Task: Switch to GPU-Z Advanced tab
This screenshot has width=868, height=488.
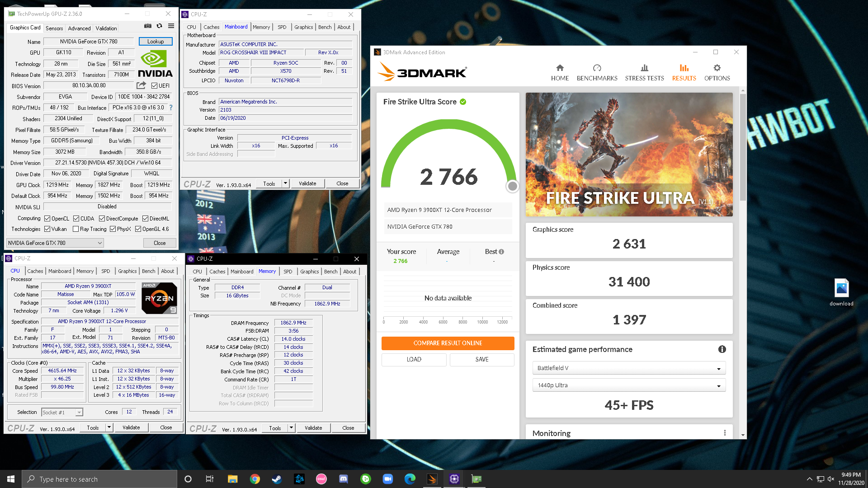Action: click(79, 28)
